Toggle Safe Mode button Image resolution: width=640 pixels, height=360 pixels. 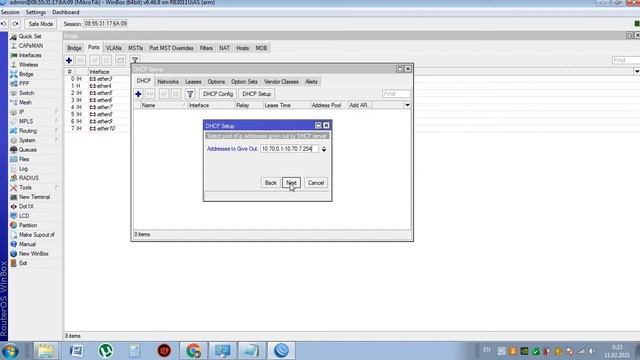click(x=40, y=24)
